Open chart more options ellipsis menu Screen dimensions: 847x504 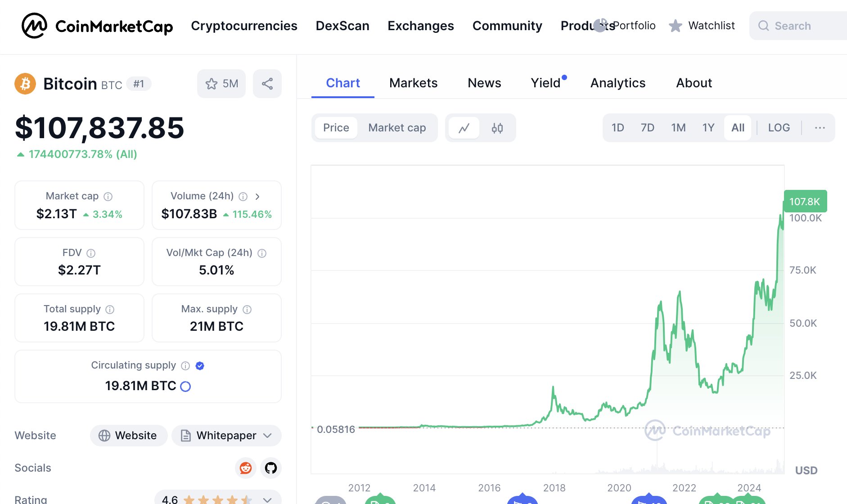820,128
